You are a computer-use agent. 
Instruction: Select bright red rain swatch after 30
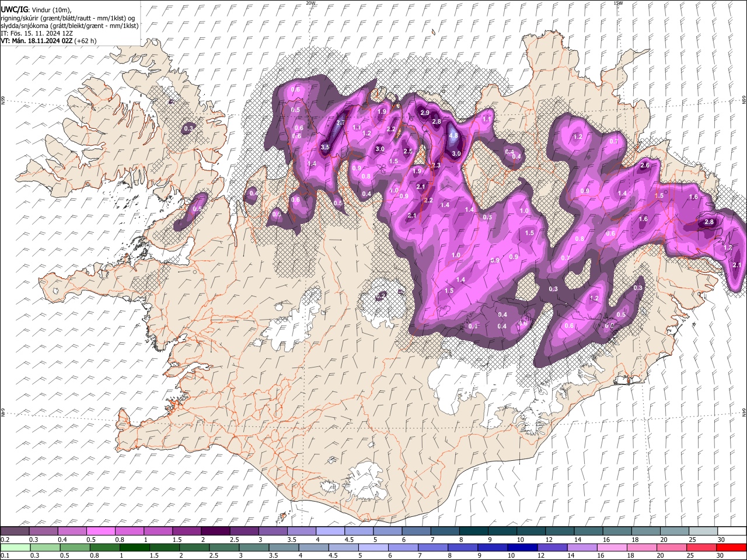(732, 547)
